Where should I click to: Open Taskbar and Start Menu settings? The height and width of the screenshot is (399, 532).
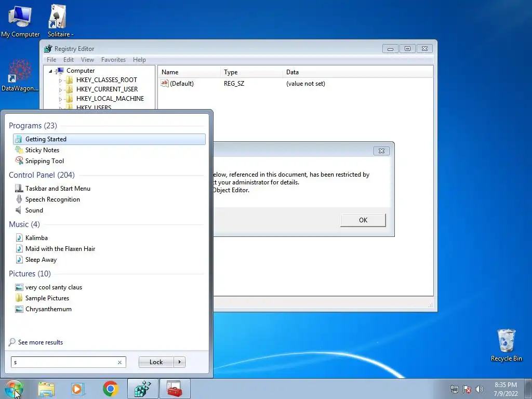point(109,188)
